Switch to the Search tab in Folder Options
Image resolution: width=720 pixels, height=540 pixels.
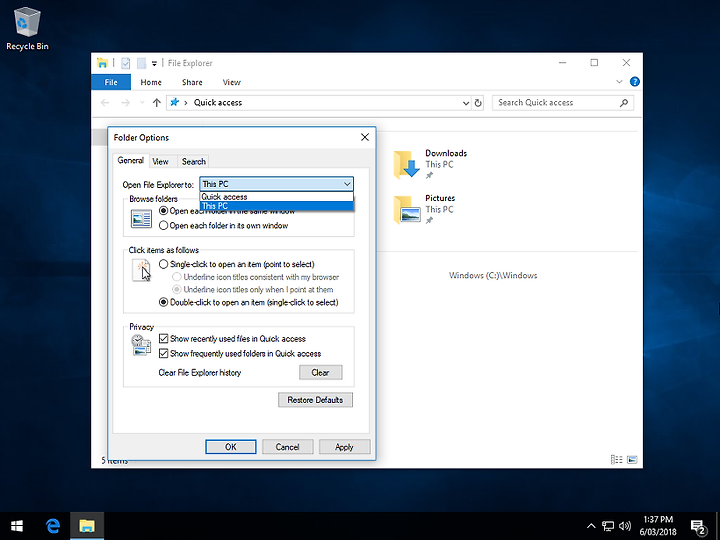193,162
